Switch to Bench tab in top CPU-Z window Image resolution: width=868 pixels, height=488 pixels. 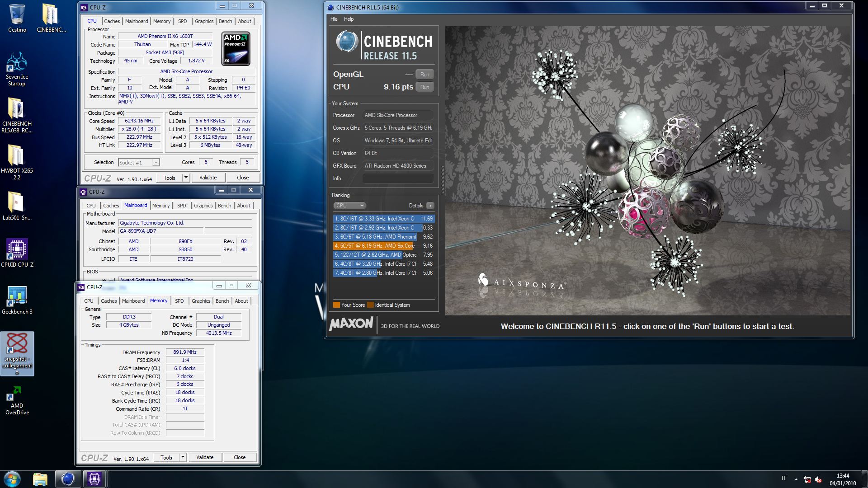pos(225,21)
